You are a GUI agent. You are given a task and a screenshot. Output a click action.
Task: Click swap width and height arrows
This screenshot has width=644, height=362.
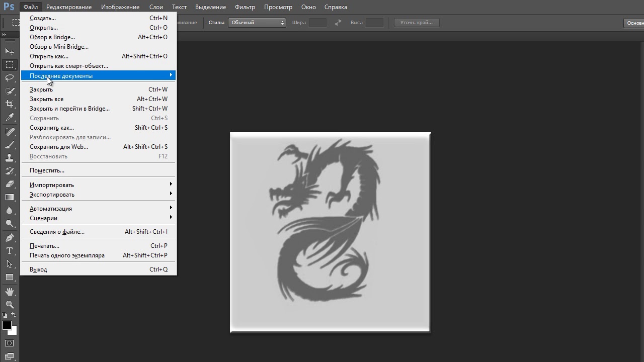coord(338,23)
